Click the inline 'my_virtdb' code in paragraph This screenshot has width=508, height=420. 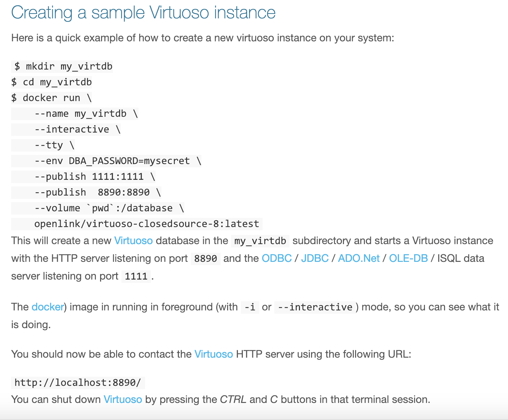tap(260, 241)
